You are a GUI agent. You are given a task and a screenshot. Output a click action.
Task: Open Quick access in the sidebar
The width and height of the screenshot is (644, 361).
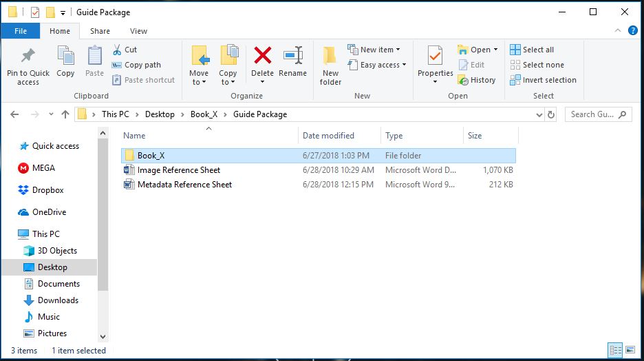click(50, 146)
